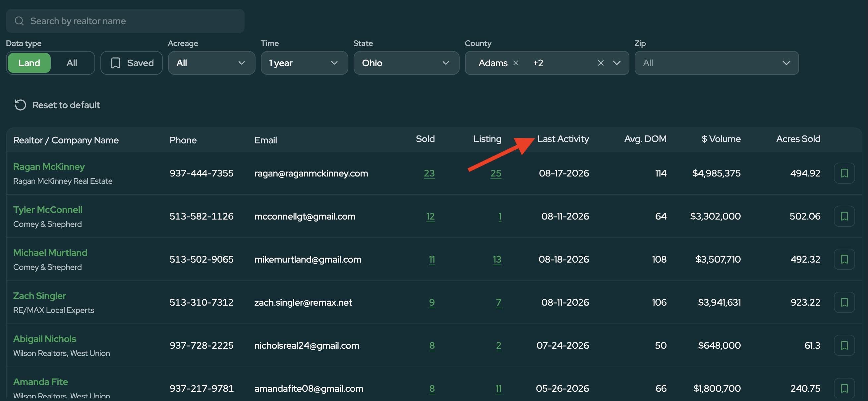868x401 pixels.
Task: Sort by Listing column header
Action: 487,139
